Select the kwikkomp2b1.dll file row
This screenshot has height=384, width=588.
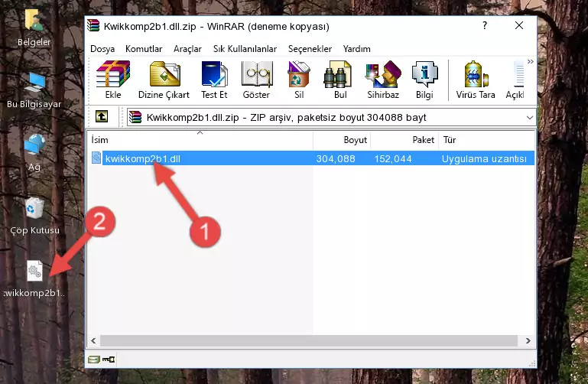pos(312,158)
